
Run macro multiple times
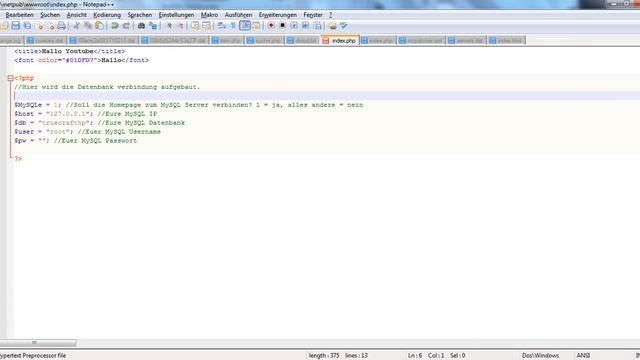pyautogui.click(x=305, y=26)
